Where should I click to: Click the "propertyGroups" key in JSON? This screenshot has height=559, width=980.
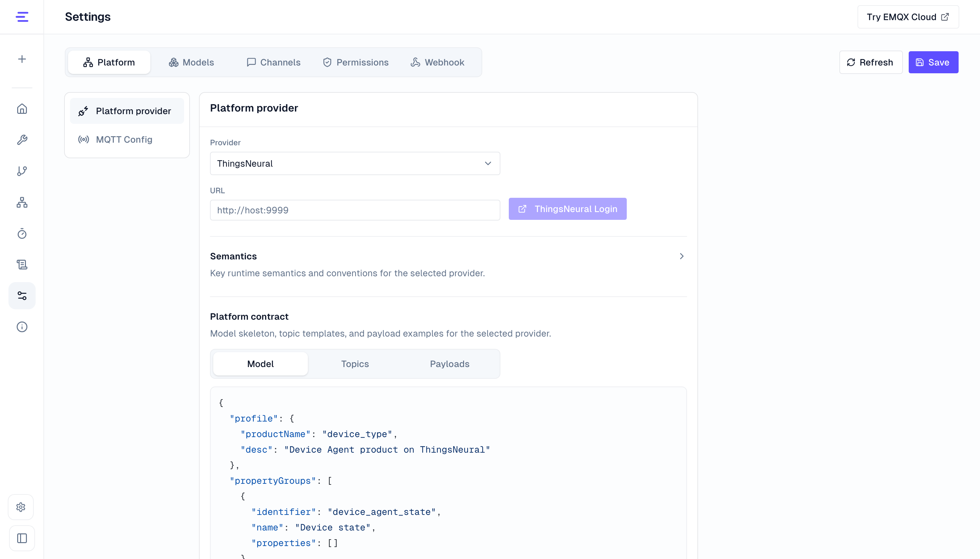point(273,481)
